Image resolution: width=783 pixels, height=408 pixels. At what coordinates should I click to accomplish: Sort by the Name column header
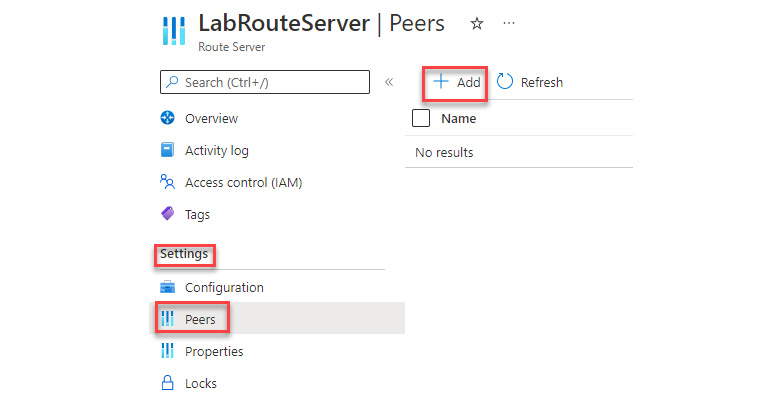pos(458,118)
